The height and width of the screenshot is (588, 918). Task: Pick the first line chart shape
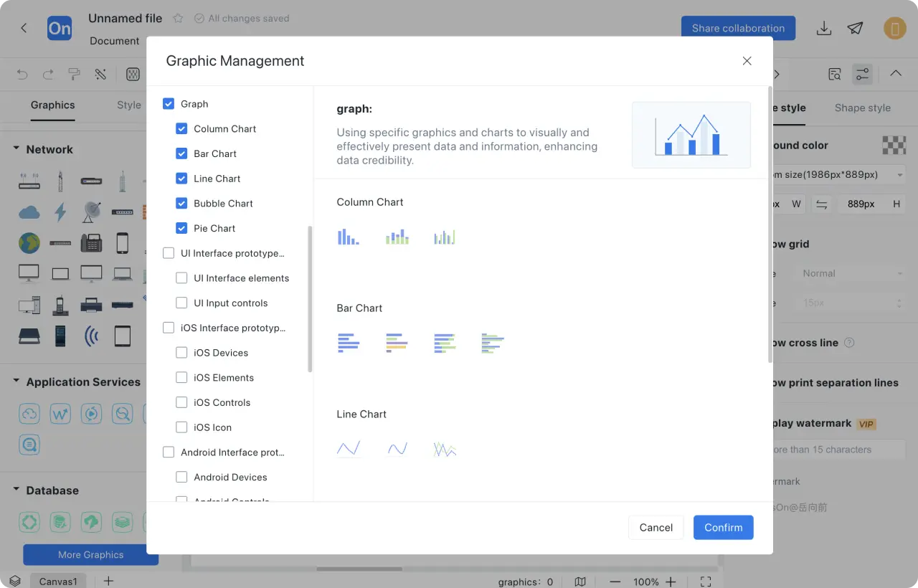(348, 449)
